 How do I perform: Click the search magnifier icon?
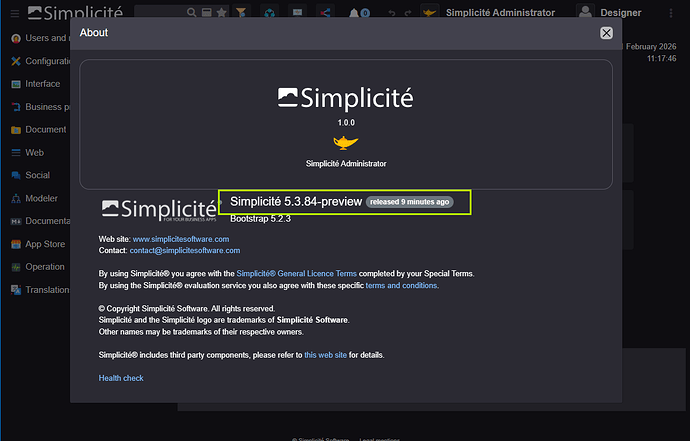[x=192, y=13]
